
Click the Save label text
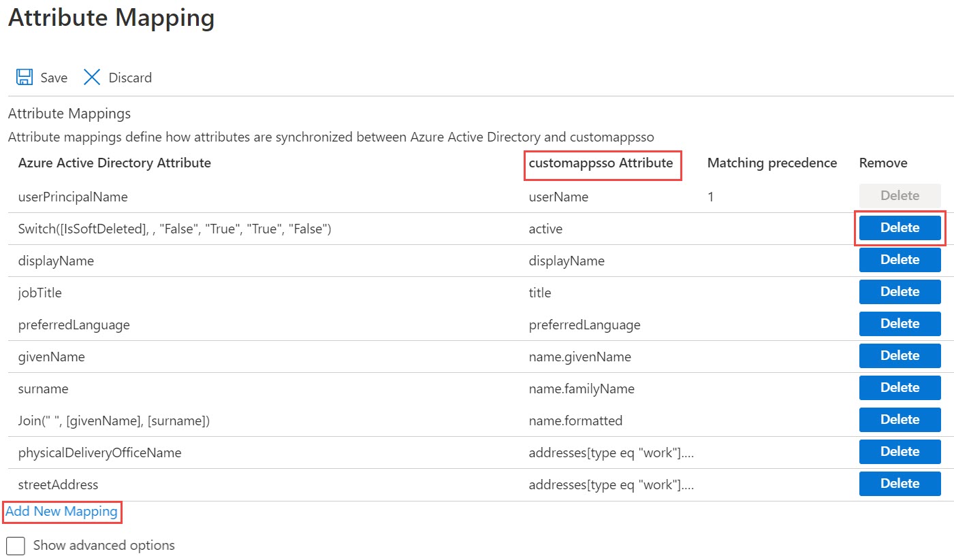54,78
